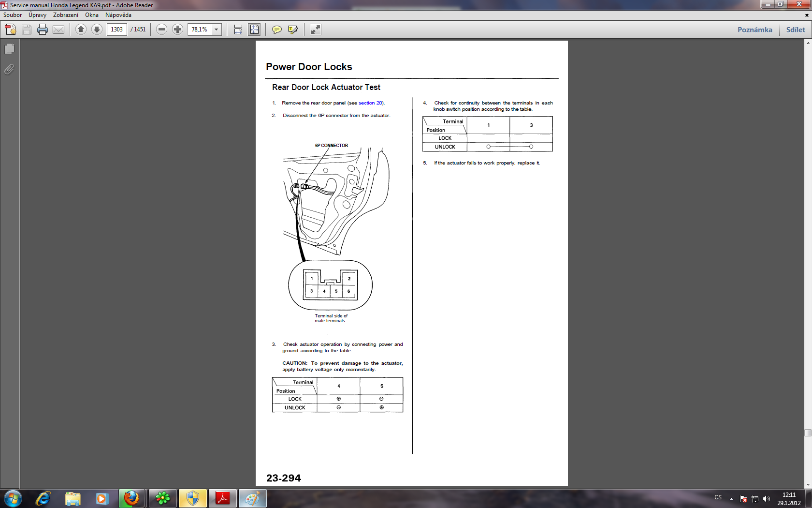
Task: Open the Soubor menu
Action: pyautogui.click(x=13, y=15)
